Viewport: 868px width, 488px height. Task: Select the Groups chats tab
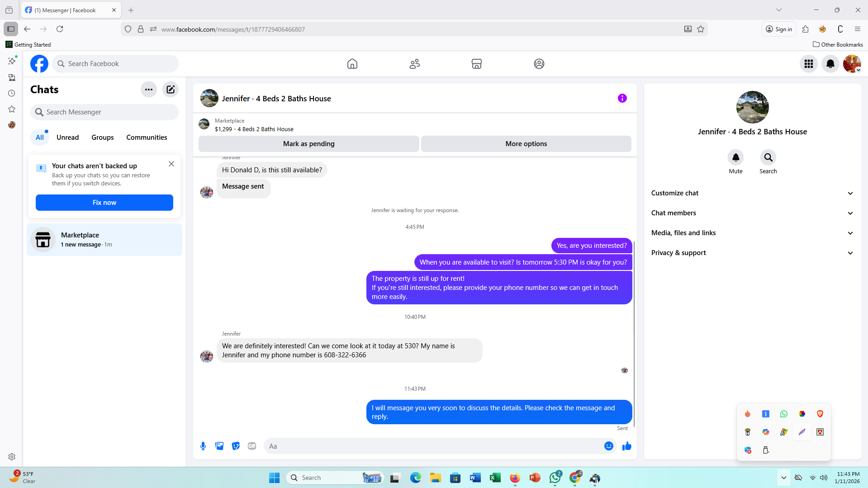(x=102, y=137)
